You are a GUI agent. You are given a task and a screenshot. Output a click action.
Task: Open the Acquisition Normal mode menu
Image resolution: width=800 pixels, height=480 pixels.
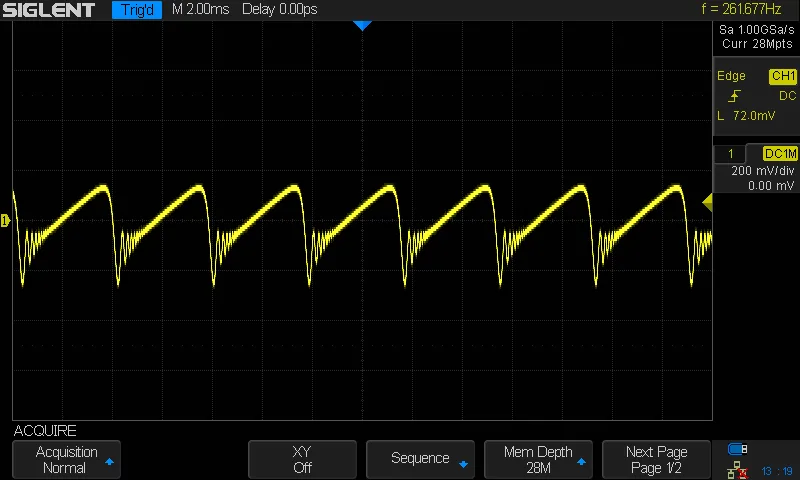[66, 460]
